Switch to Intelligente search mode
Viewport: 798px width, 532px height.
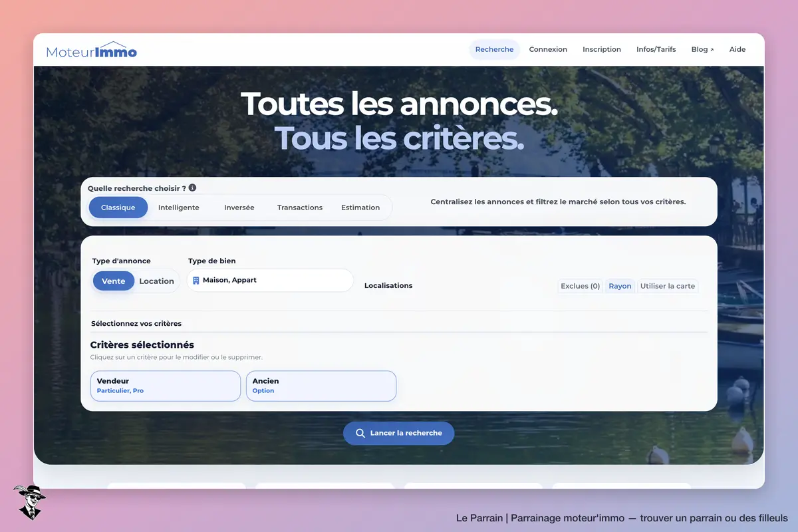[x=179, y=207]
